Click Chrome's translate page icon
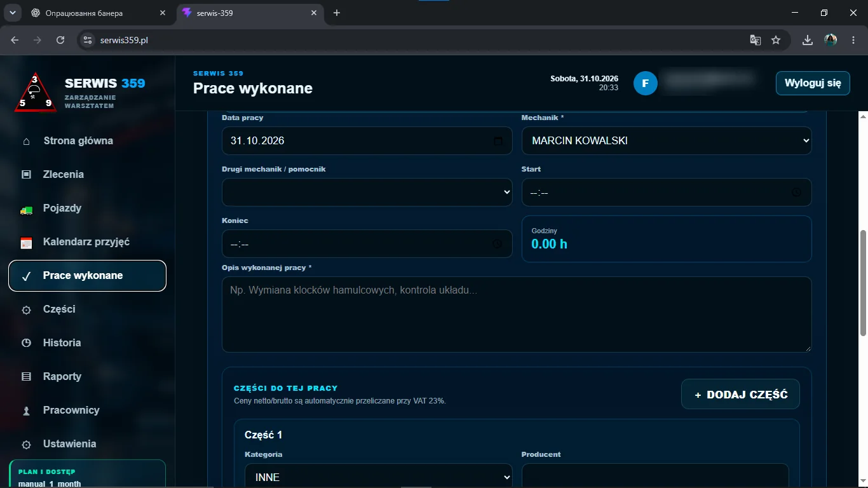This screenshot has width=868, height=488. point(756,40)
